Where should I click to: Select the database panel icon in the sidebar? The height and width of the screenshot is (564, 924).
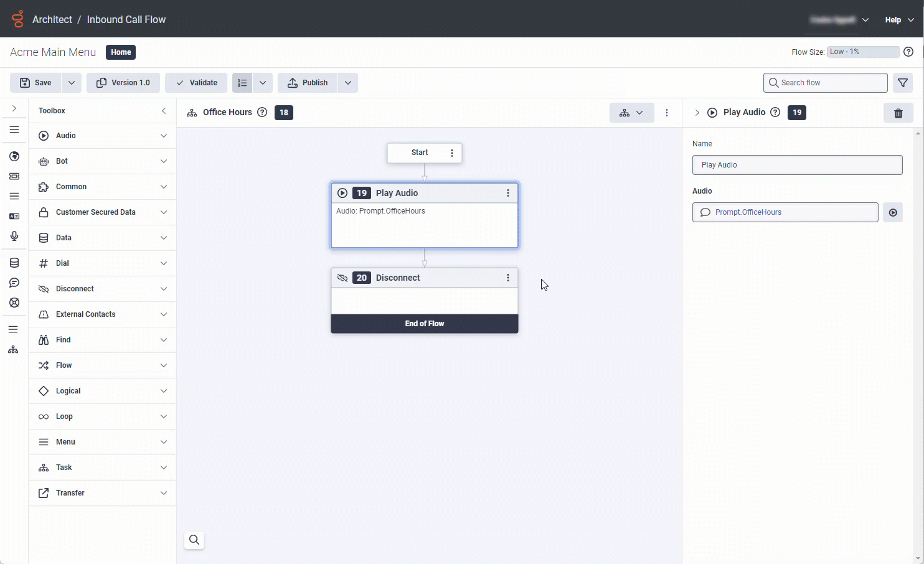coord(14,262)
